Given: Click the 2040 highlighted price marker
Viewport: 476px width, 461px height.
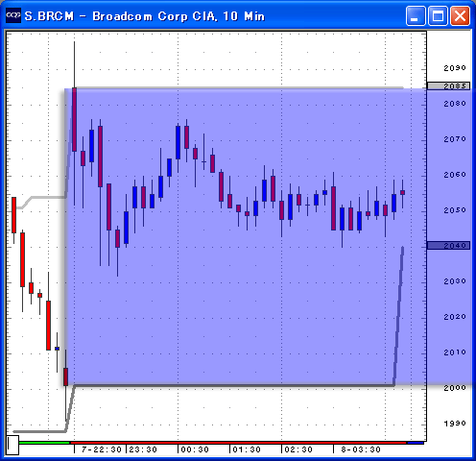Looking at the screenshot, I should pyautogui.click(x=448, y=246).
